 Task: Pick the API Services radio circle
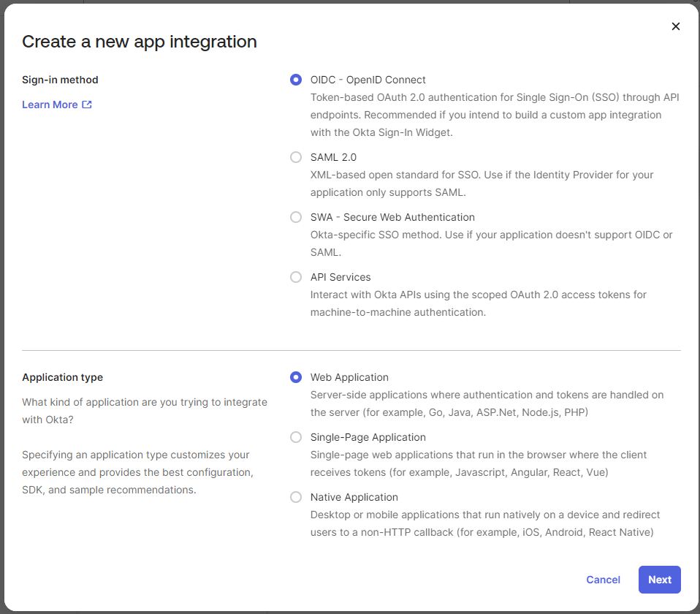(295, 277)
